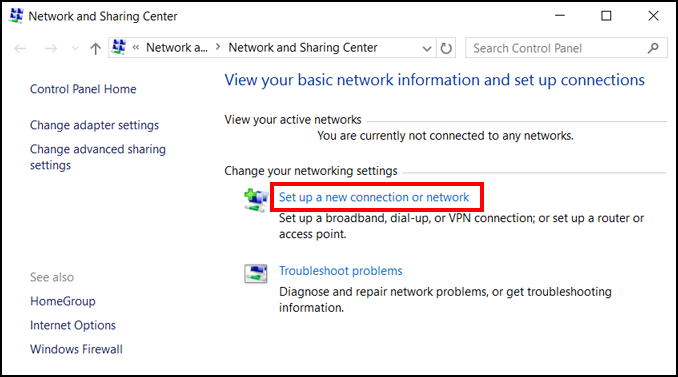
Task: Click the back navigation arrow
Action: [x=20, y=48]
